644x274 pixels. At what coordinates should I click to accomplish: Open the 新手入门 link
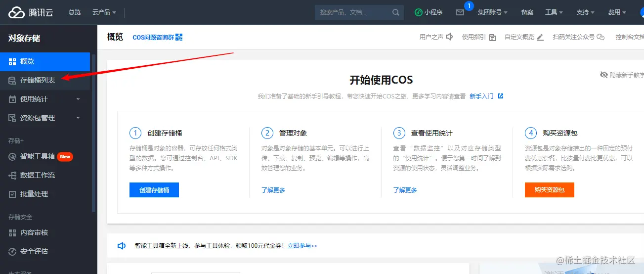tap(481, 96)
